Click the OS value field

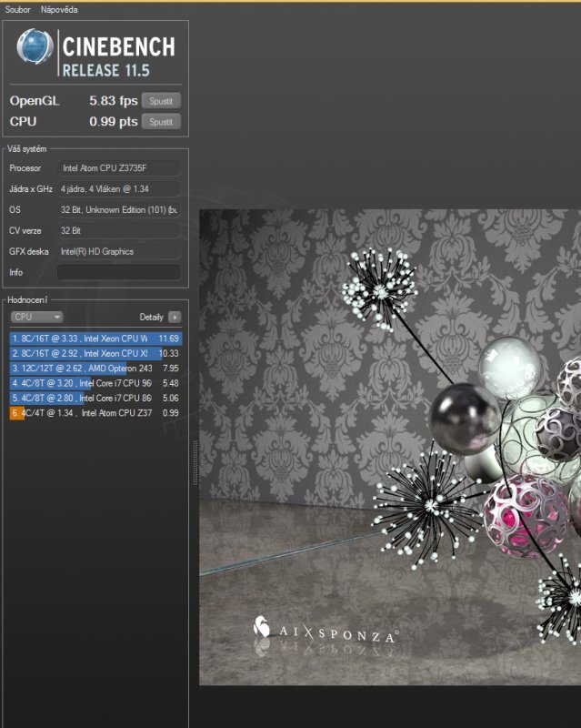coord(118,210)
